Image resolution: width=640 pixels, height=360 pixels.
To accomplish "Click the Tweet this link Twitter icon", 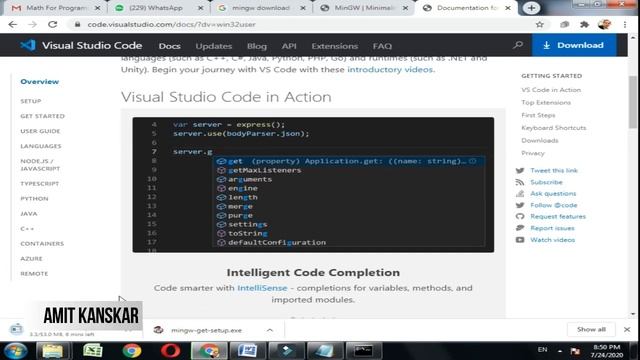I will pos(520,171).
